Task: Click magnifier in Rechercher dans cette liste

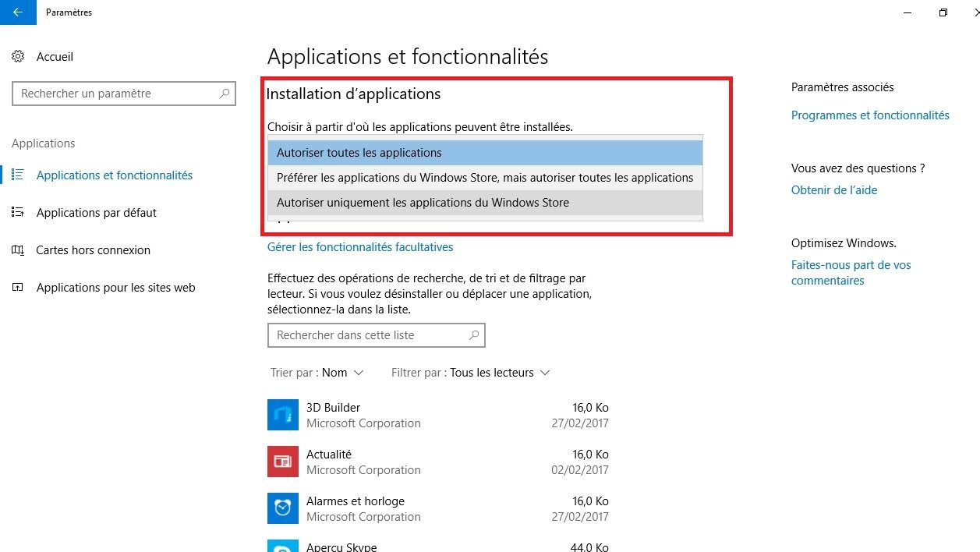Action: [x=474, y=335]
